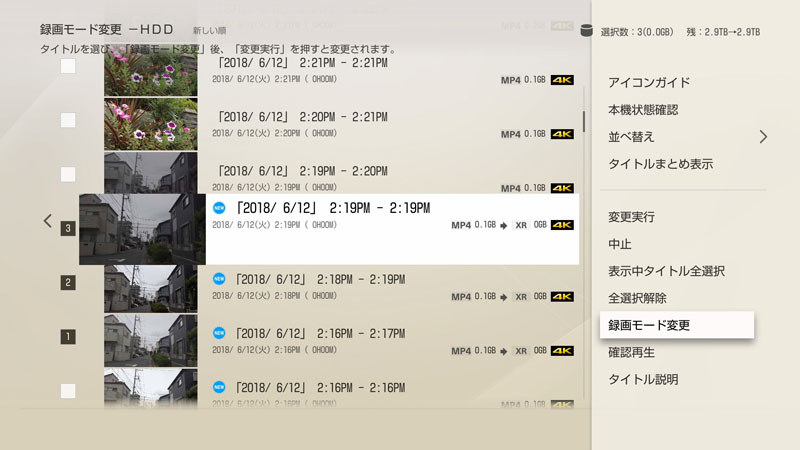The height and width of the screenshot is (450, 800).
Task: Select title text 「2018/ 6/12」 2:21PM - 2:21PM
Action: coord(303,63)
